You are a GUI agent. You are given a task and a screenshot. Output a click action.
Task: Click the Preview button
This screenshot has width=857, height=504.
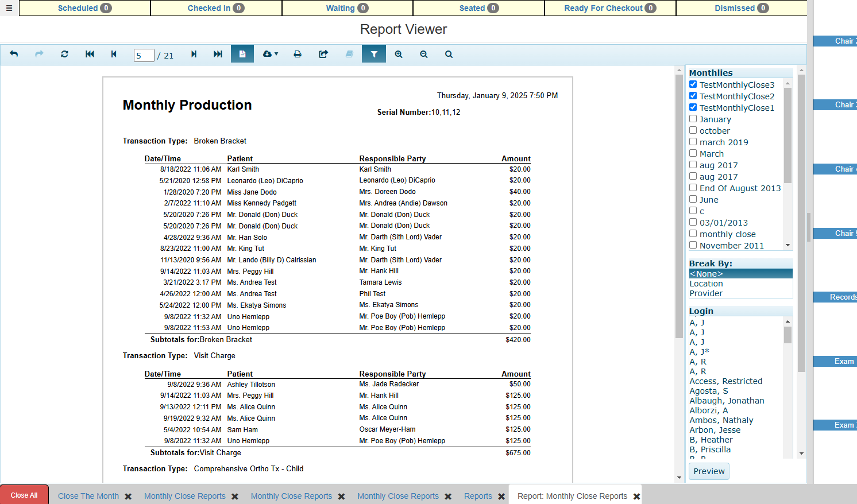[x=709, y=471]
